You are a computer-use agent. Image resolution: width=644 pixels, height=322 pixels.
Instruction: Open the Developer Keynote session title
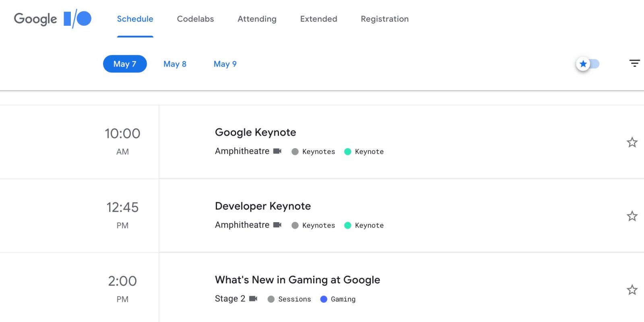pos(263,206)
